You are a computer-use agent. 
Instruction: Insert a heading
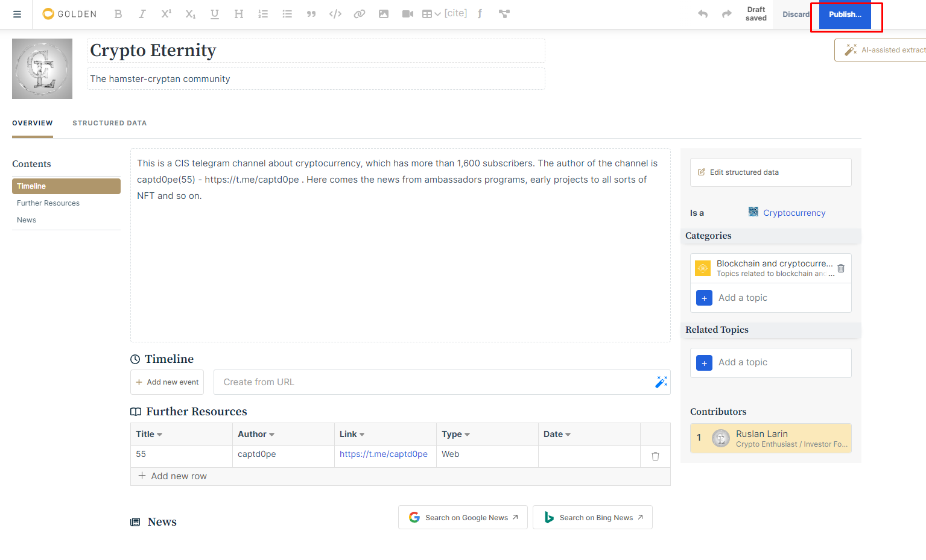(239, 14)
